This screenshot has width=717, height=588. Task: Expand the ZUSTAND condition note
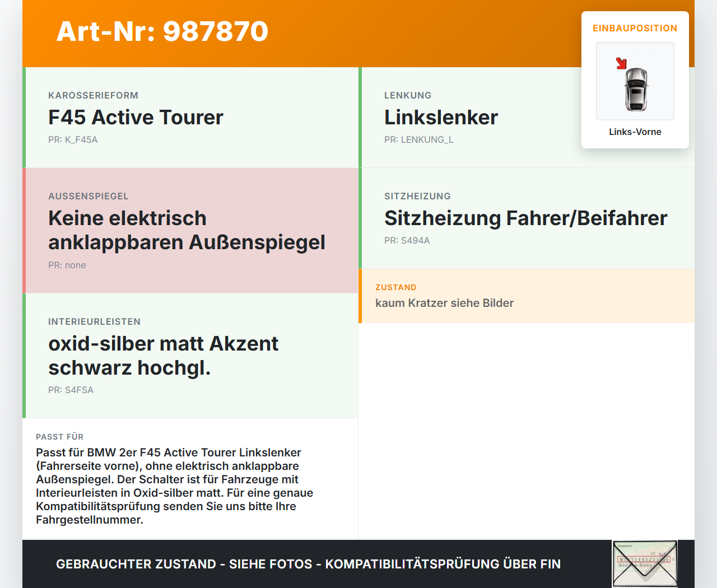click(x=527, y=296)
